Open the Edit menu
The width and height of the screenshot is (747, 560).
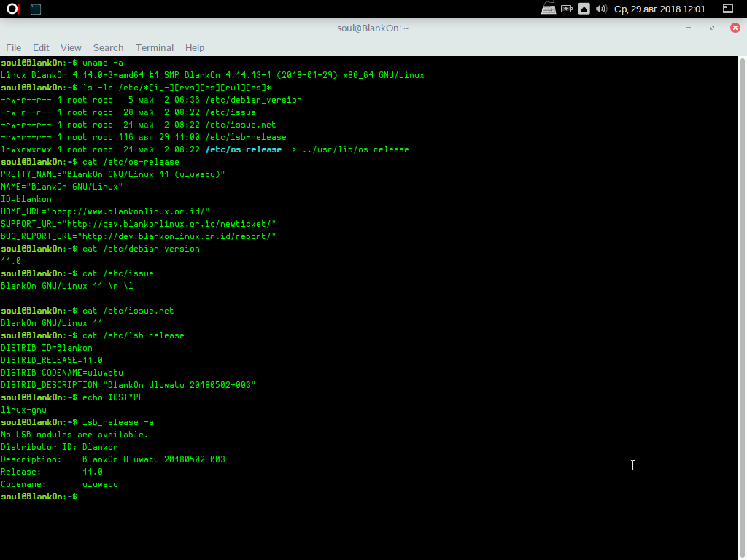coord(41,47)
